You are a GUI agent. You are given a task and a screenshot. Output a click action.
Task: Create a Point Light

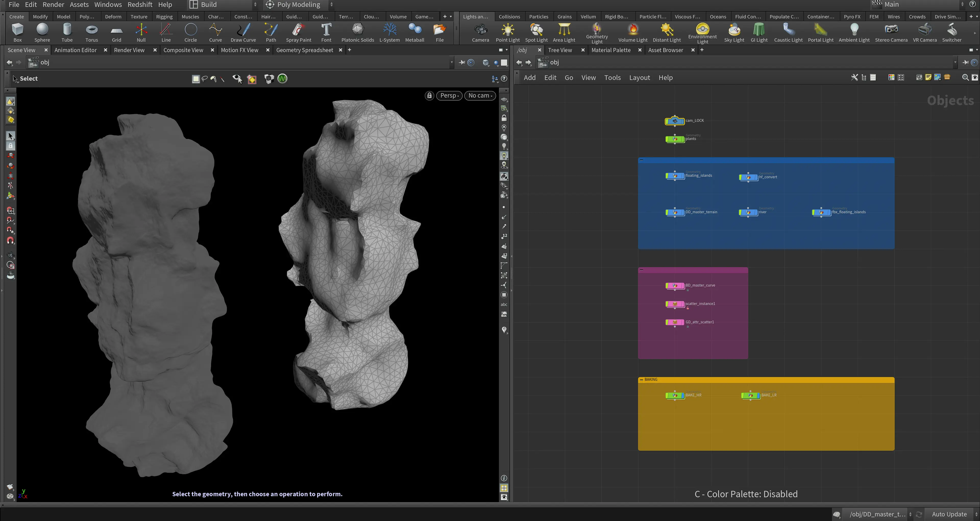pyautogui.click(x=508, y=32)
